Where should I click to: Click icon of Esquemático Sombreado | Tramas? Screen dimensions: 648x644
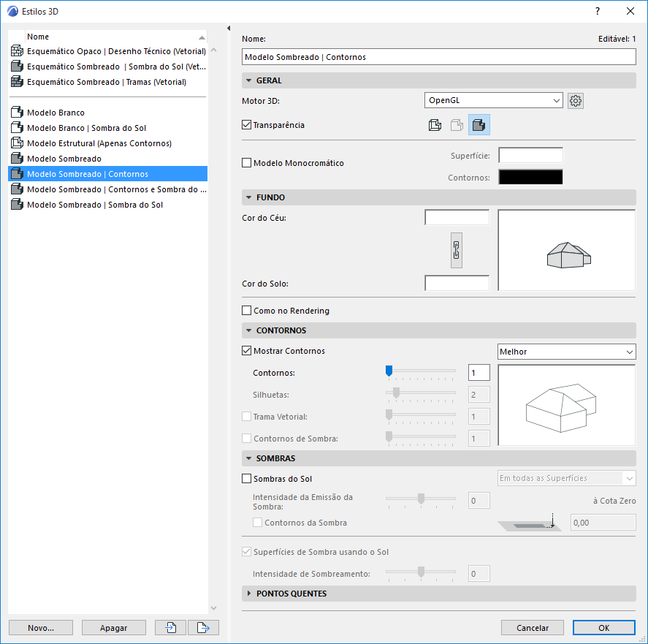(x=17, y=81)
